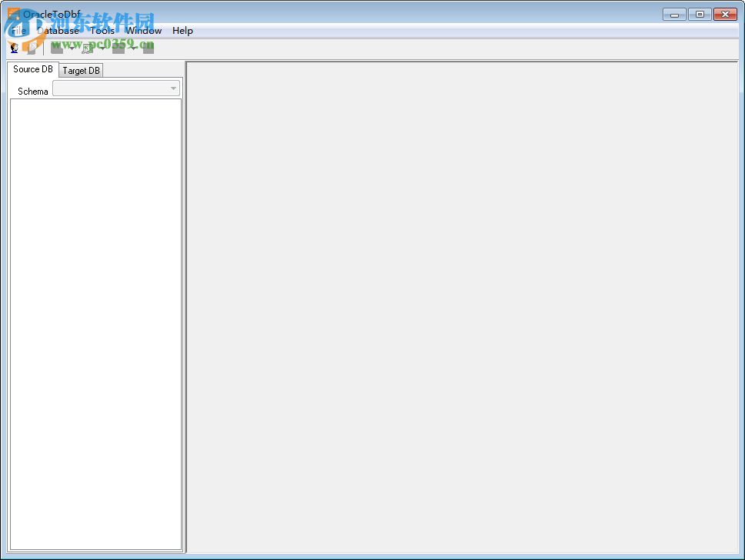
Task: Switch to the Target DB tab
Action: tap(80, 70)
